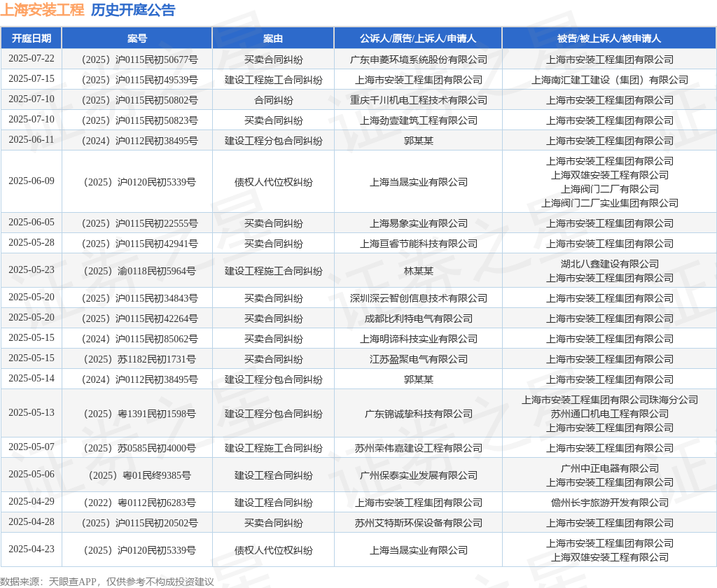Select the 历史开庭公告 heading
This screenshot has height=588, width=717.
pos(133,10)
